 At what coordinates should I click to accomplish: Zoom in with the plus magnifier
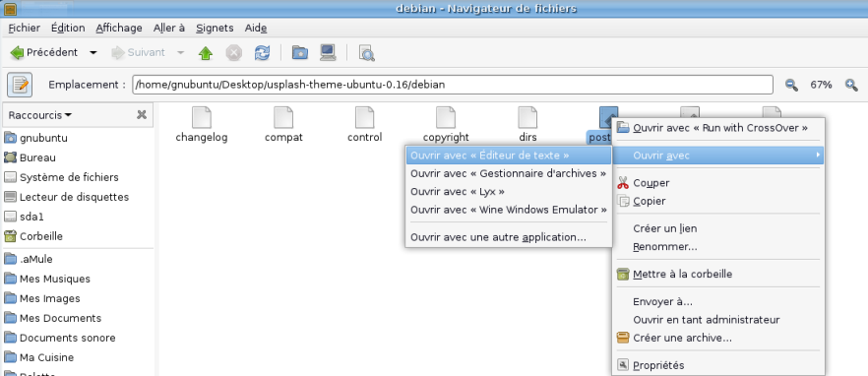pos(851,85)
